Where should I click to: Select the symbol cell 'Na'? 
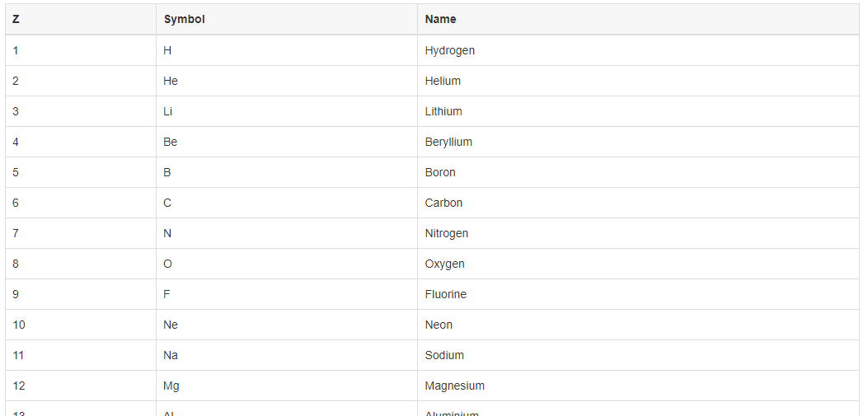(x=171, y=355)
